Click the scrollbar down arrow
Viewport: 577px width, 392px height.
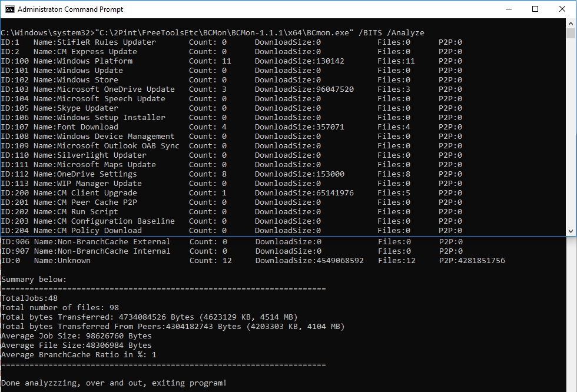point(571,231)
